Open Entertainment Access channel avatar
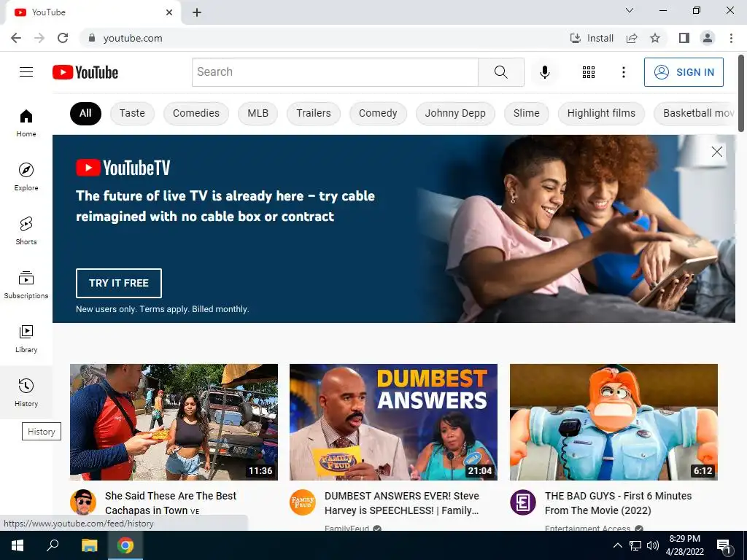The image size is (747, 560). (x=522, y=502)
